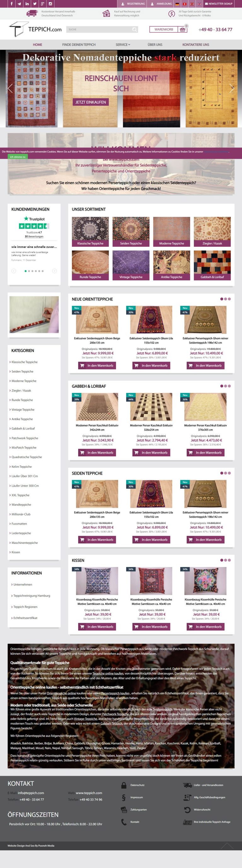
Task: Click the padlock Datenschutz icon
Action: click(x=124, y=785)
